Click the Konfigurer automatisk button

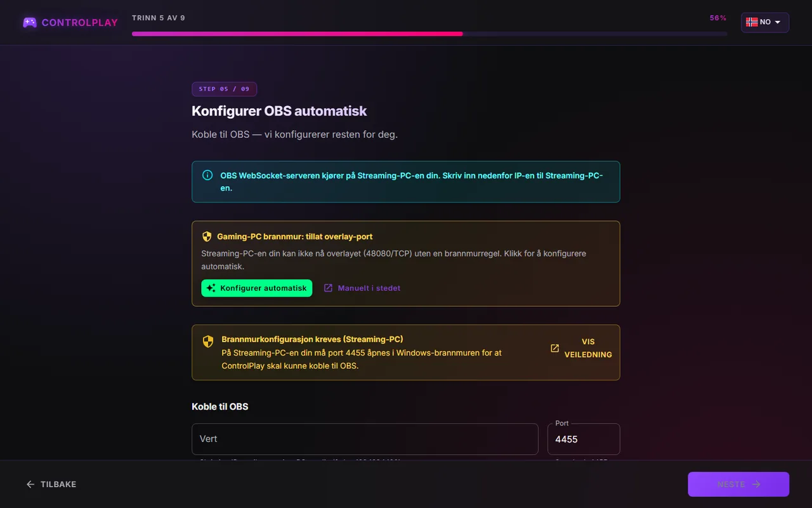point(257,288)
